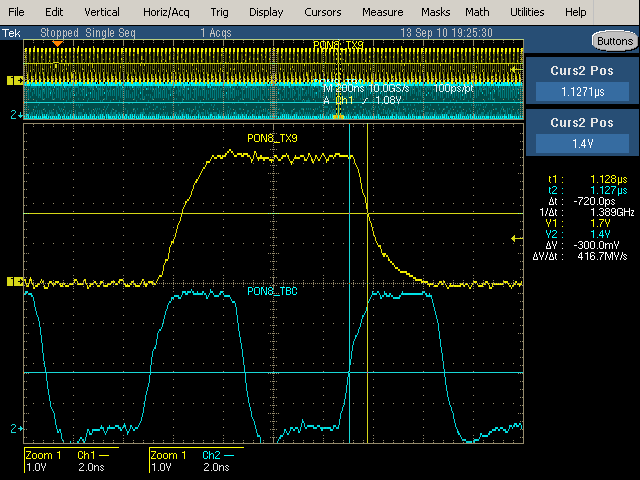Select the Curs2 Pos 1.4V field
The image size is (640, 480).
click(582, 144)
